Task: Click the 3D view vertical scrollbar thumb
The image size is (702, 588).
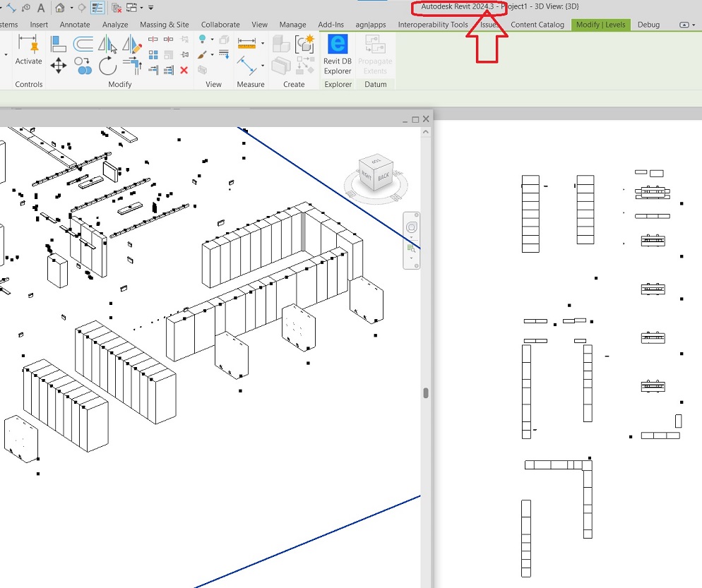Action: 426,393
